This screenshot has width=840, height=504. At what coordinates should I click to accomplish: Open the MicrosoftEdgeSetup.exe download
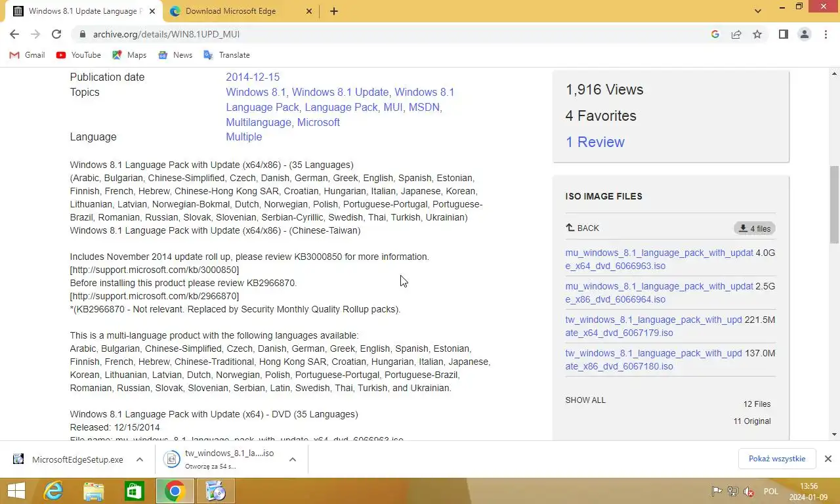click(x=69, y=459)
